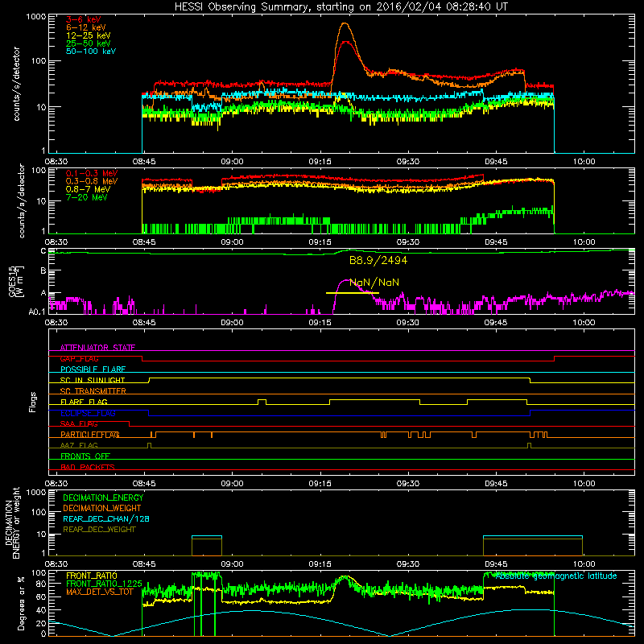Select the SC_TRANSMITTER flag label
The width and height of the screenshot is (644, 644).
coord(93,391)
